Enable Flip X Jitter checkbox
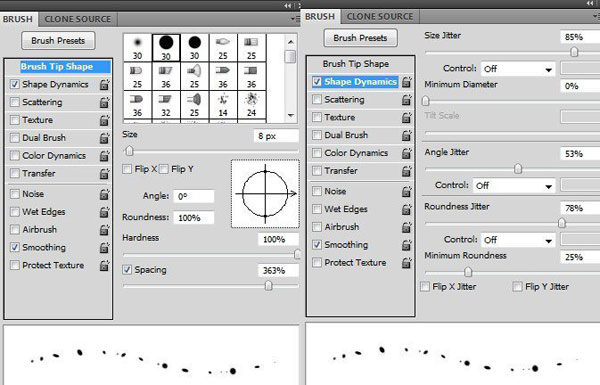600x385 pixels. [425, 287]
